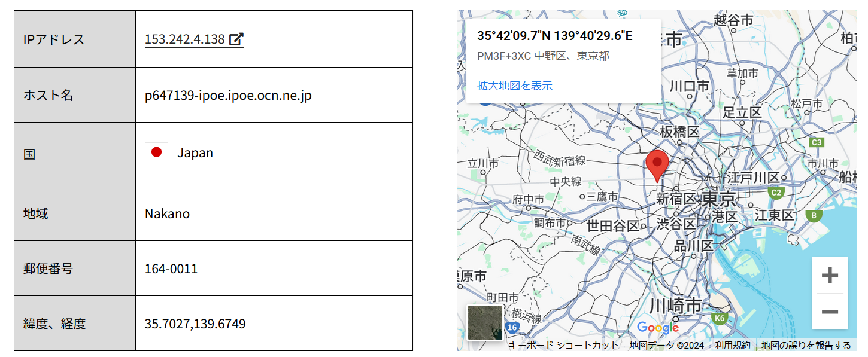Switch to satellite view thumbnail
The width and height of the screenshot is (868, 357).
484,322
